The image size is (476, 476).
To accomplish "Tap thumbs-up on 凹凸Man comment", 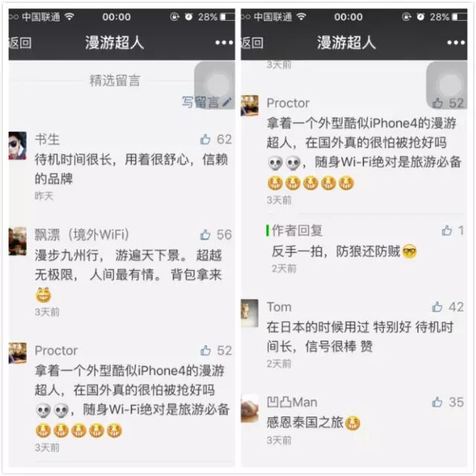I will click(x=437, y=402).
